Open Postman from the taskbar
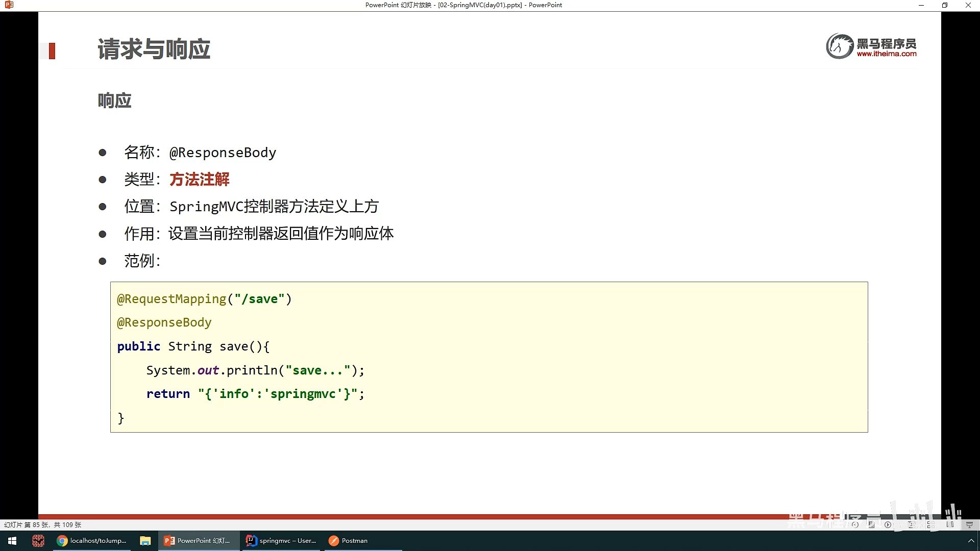The height and width of the screenshot is (551, 980). [349, 541]
